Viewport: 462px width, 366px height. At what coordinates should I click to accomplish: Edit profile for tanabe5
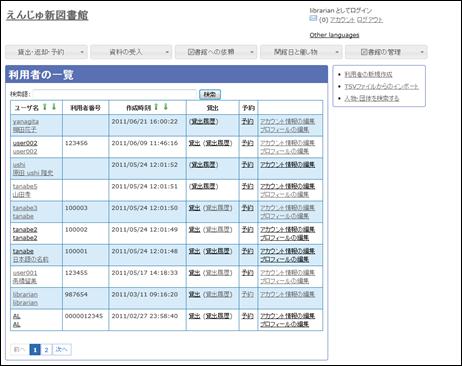(284, 195)
